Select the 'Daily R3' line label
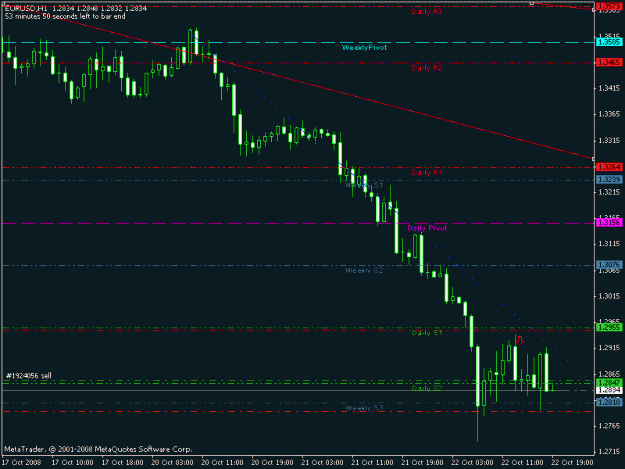625x469 pixels. click(427, 12)
